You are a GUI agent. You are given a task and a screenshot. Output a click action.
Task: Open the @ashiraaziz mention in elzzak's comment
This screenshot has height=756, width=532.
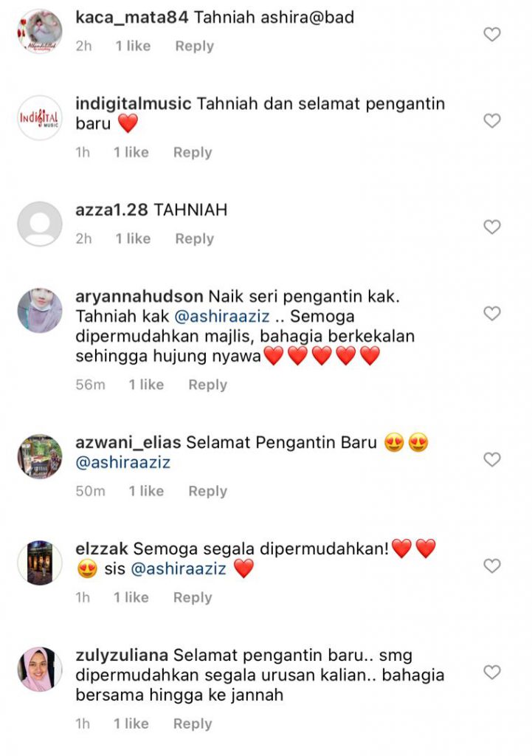coord(179,569)
